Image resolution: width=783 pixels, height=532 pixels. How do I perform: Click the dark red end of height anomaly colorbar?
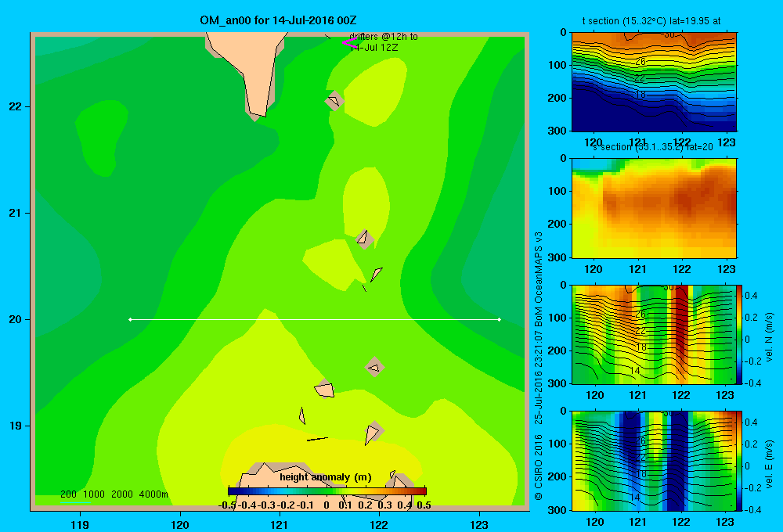click(422, 491)
